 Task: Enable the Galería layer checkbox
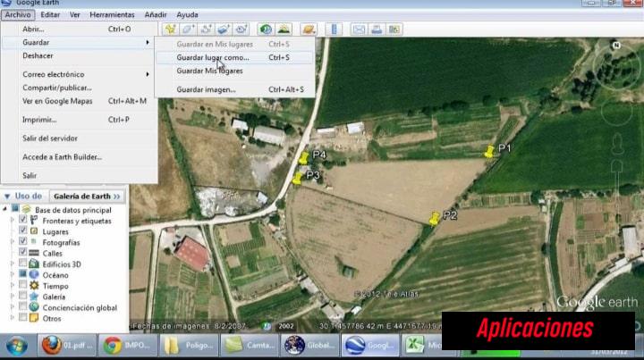click(x=23, y=296)
